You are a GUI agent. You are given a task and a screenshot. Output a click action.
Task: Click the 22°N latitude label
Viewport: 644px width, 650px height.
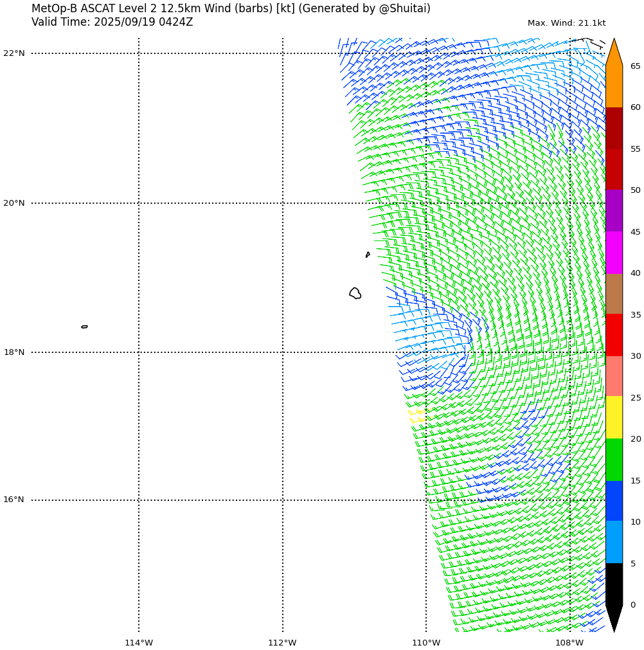(x=14, y=53)
